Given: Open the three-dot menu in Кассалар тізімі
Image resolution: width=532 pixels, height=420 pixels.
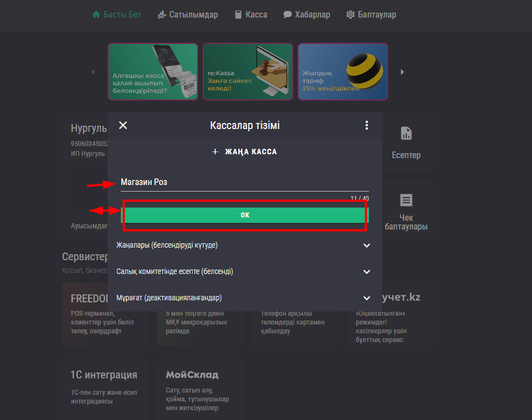Looking at the screenshot, I should [366, 125].
